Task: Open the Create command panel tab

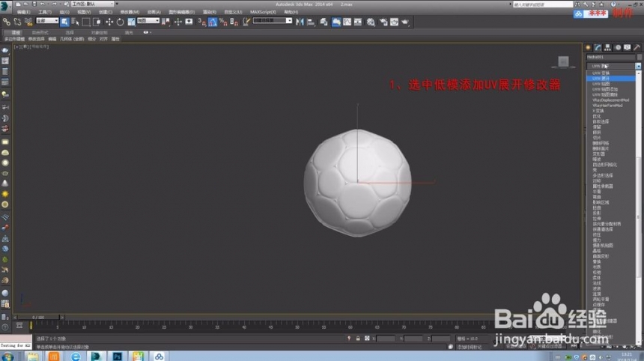Action: pos(588,48)
